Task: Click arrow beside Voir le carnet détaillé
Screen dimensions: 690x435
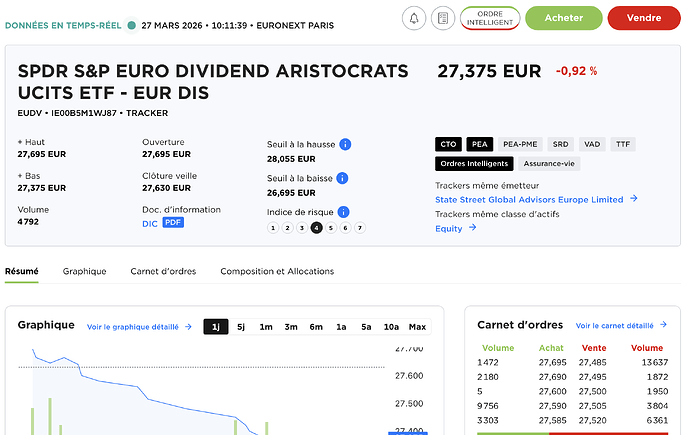Action: (x=664, y=325)
